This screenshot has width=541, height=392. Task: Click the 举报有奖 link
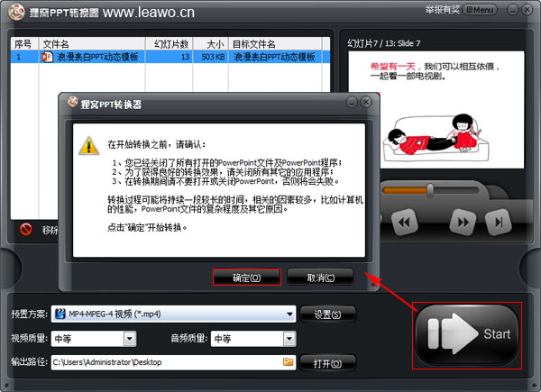(443, 10)
